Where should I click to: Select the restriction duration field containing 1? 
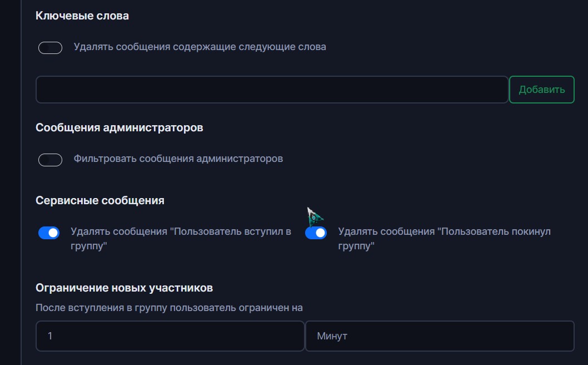170,336
